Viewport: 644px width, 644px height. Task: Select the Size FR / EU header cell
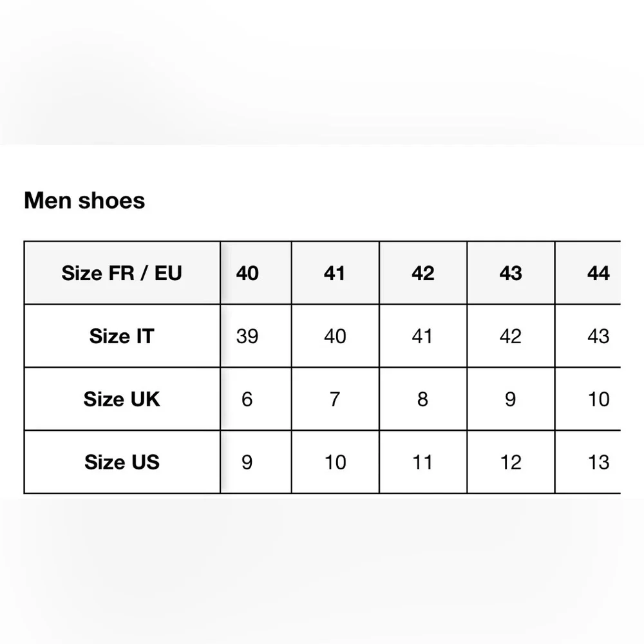tap(122, 273)
